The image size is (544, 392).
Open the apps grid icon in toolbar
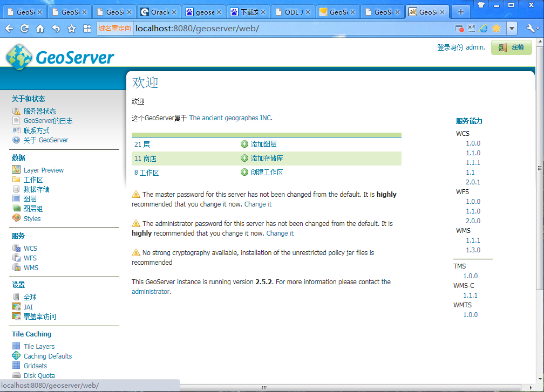(87, 29)
